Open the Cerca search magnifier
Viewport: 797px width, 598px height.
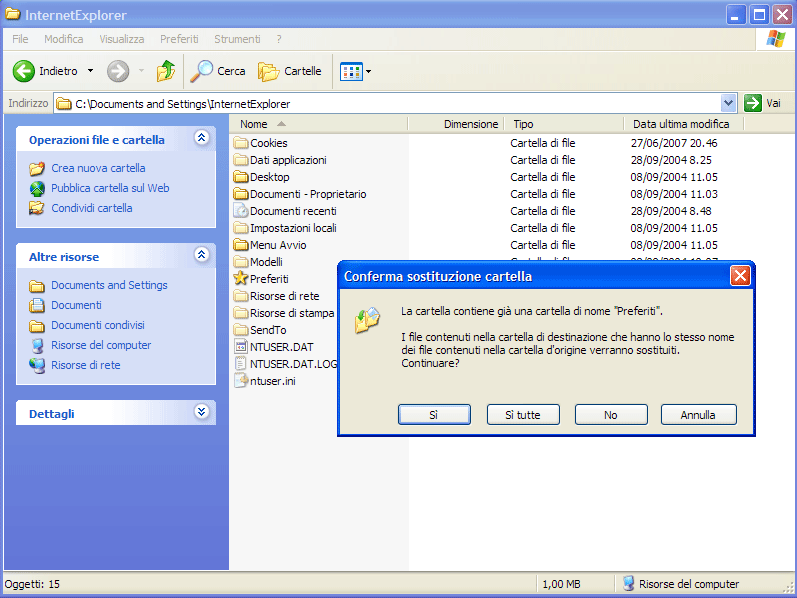point(201,71)
